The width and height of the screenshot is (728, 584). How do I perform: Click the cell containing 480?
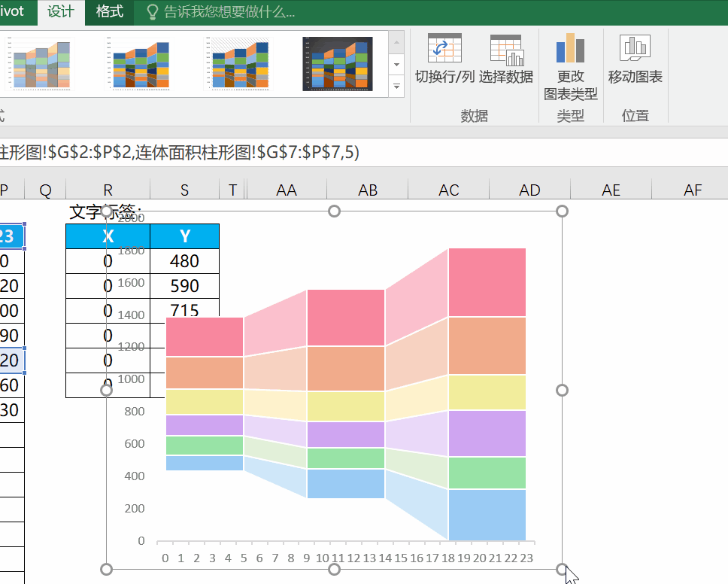(x=184, y=261)
